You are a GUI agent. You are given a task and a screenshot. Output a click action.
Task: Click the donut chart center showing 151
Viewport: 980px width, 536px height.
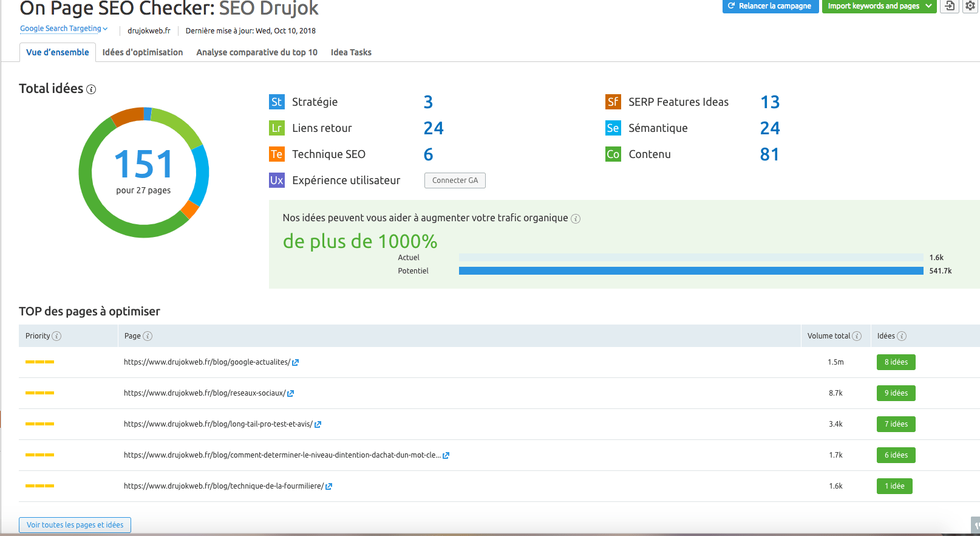144,164
